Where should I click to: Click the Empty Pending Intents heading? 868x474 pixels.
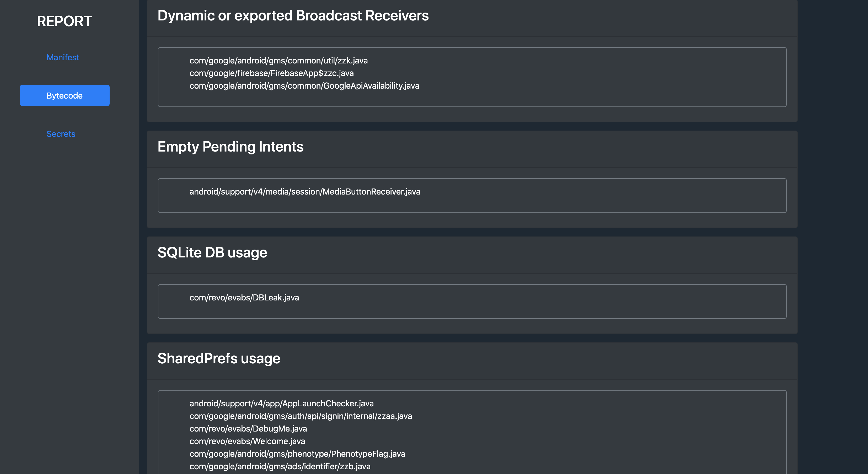(x=231, y=147)
